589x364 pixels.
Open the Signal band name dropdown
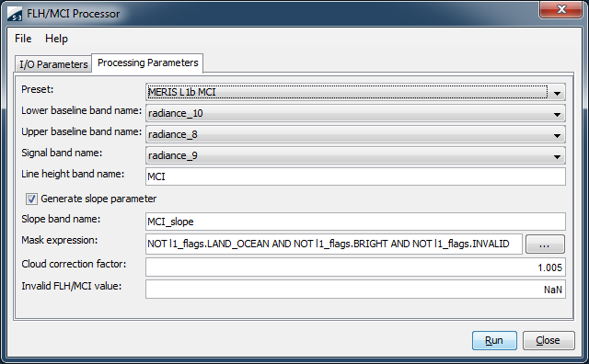pos(557,156)
